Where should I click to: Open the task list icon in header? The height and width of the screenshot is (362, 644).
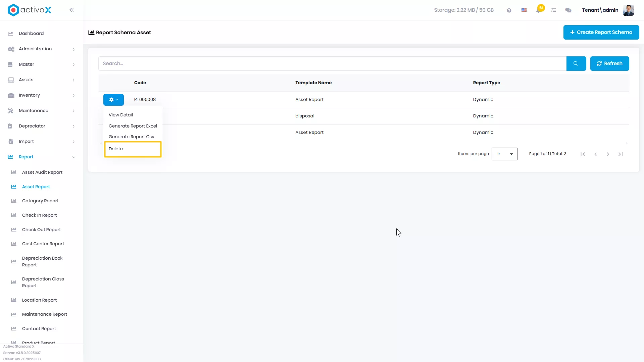click(x=554, y=10)
